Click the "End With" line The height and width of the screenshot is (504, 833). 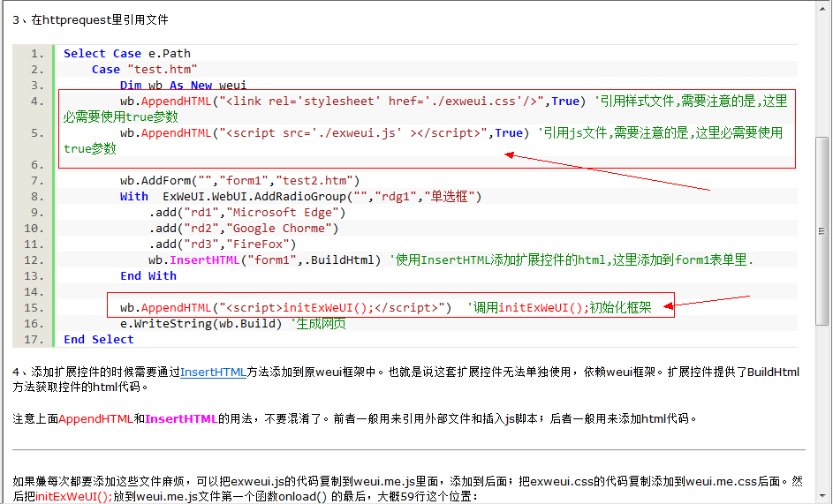tap(148, 276)
